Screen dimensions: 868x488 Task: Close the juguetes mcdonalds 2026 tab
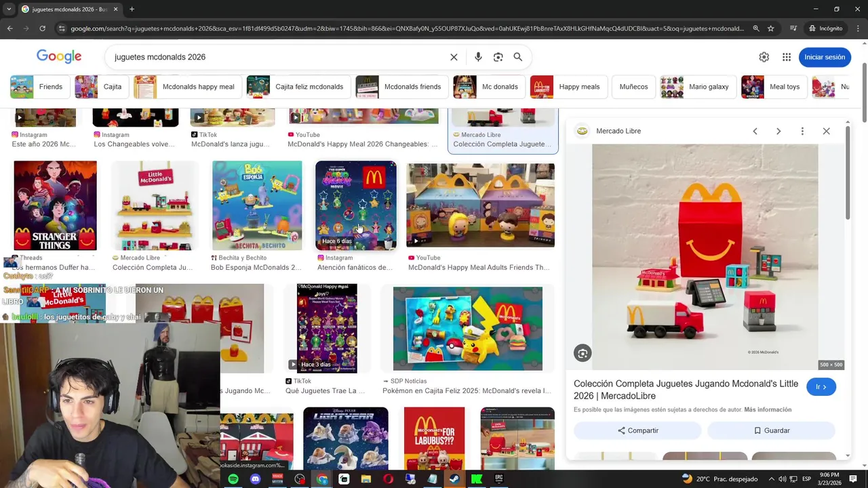pyautogui.click(x=115, y=9)
